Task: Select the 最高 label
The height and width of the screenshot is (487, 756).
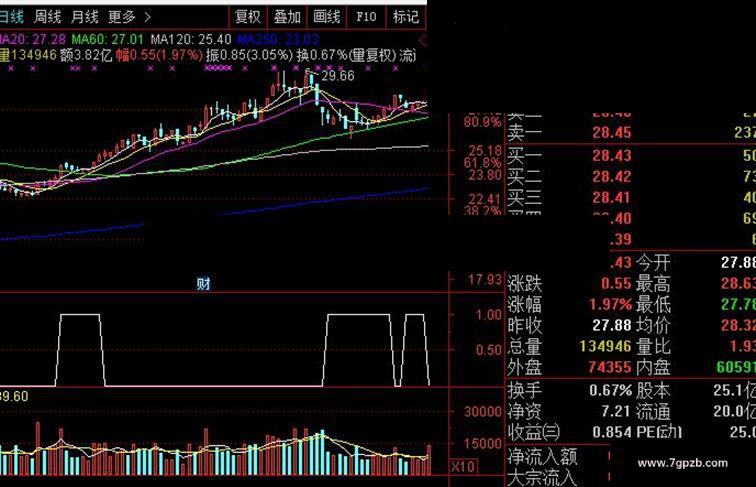Action: click(x=653, y=284)
